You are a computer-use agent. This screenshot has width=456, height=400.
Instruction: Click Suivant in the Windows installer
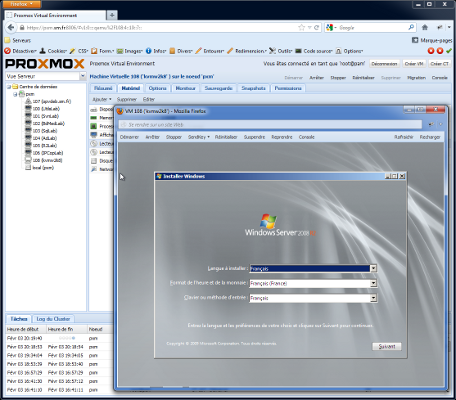tap(387, 346)
